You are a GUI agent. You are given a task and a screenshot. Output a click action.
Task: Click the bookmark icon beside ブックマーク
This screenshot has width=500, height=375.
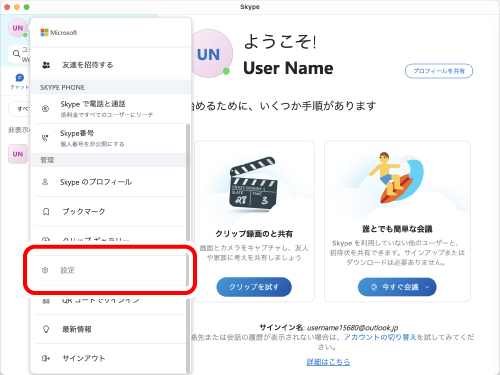click(46, 212)
